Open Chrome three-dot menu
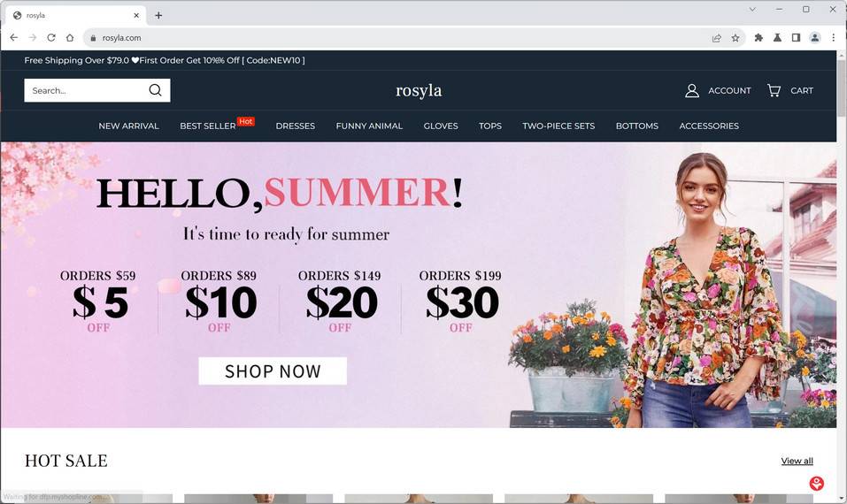The height and width of the screenshot is (504, 847). click(833, 38)
